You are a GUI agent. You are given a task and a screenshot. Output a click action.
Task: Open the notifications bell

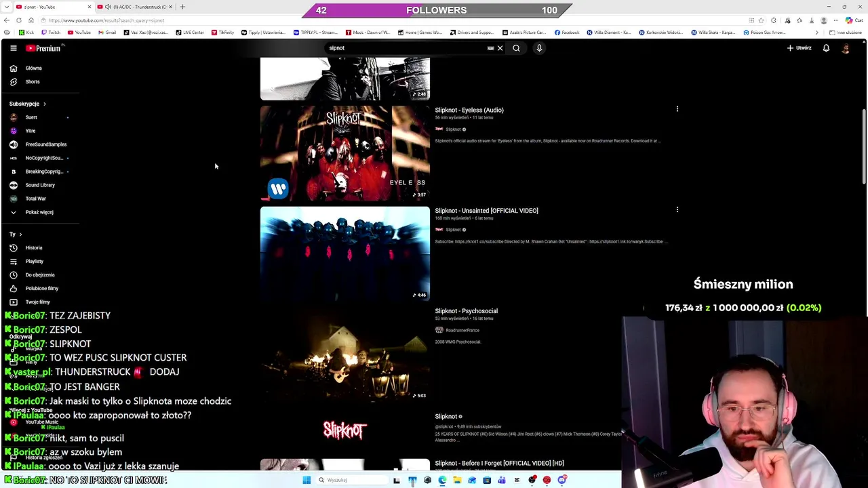(826, 48)
